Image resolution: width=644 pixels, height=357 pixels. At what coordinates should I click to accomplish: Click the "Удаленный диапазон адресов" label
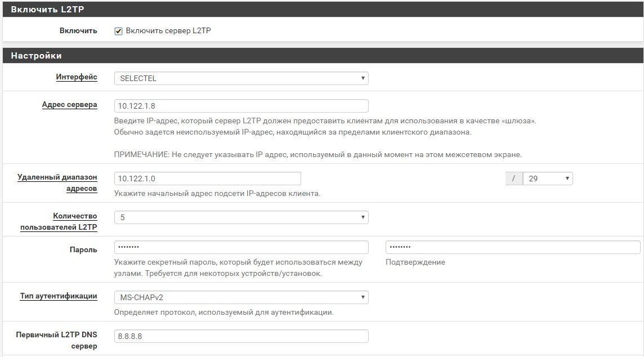[57, 183]
